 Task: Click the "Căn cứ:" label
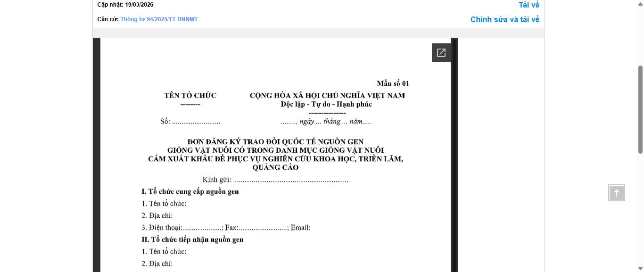click(108, 19)
